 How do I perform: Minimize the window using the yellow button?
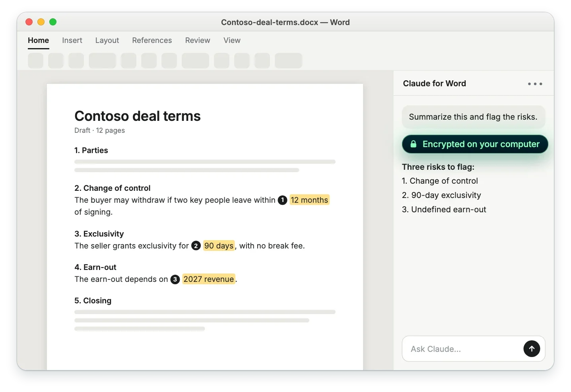click(x=41, y=22)
